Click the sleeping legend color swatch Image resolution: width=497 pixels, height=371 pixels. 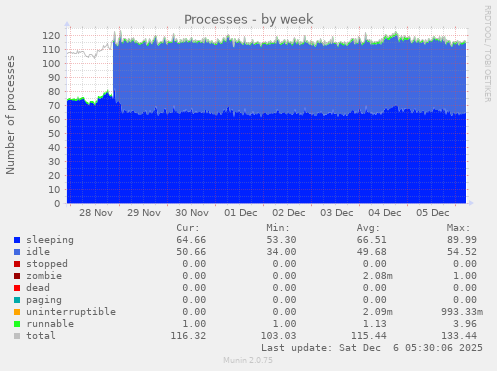click(x=17, y=240)
